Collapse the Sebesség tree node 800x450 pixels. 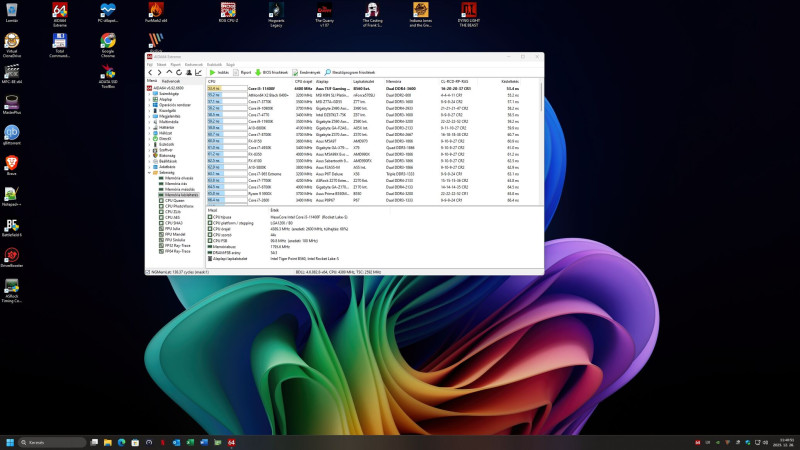pos(150,172)
